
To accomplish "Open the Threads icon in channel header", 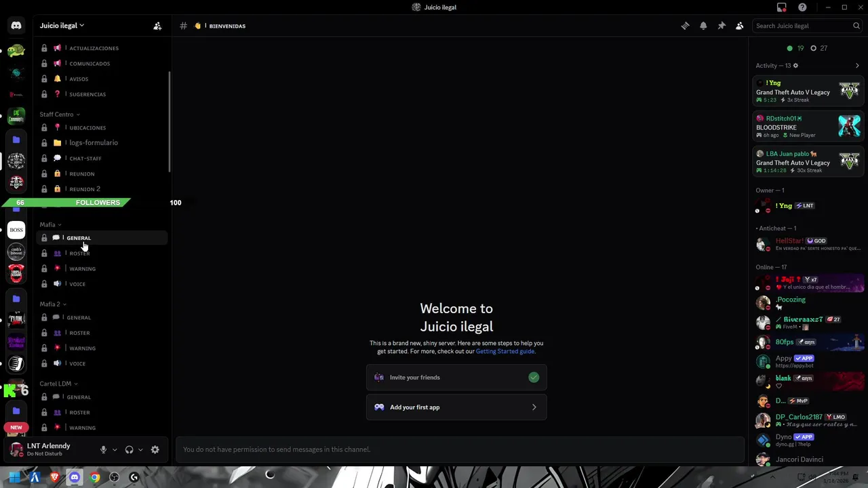I will tap(685, 26).
